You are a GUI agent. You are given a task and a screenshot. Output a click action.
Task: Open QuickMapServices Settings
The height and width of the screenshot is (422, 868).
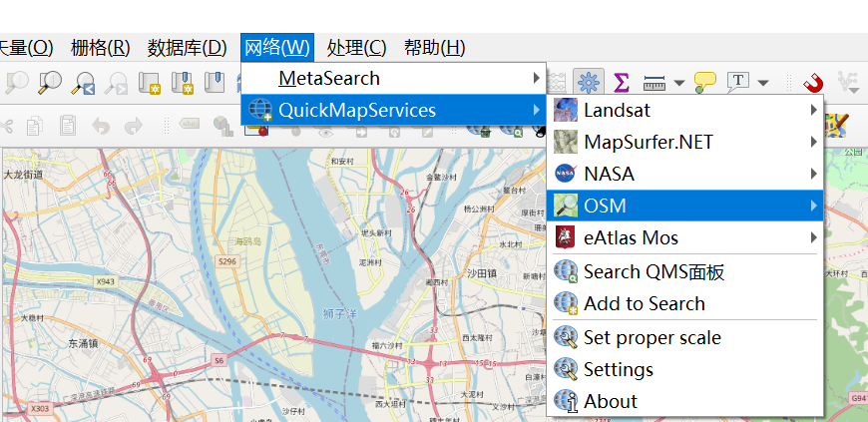coord(685,369)
